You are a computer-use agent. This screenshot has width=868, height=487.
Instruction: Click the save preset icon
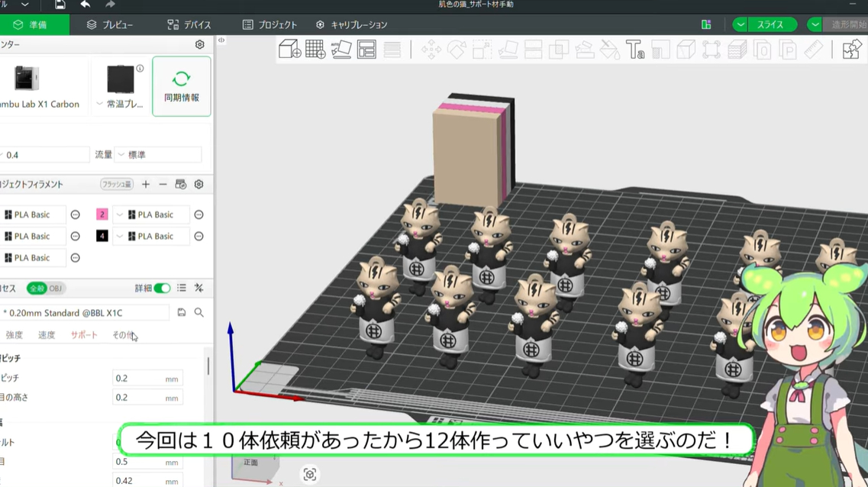click(x=181, y=311)
